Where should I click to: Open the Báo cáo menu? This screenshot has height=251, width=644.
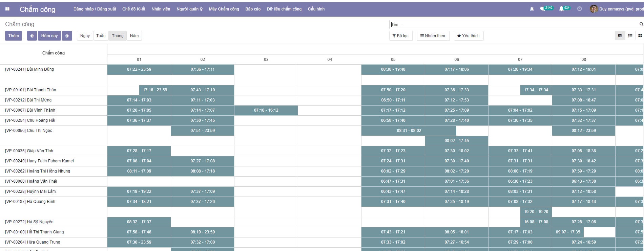(253, 9)
